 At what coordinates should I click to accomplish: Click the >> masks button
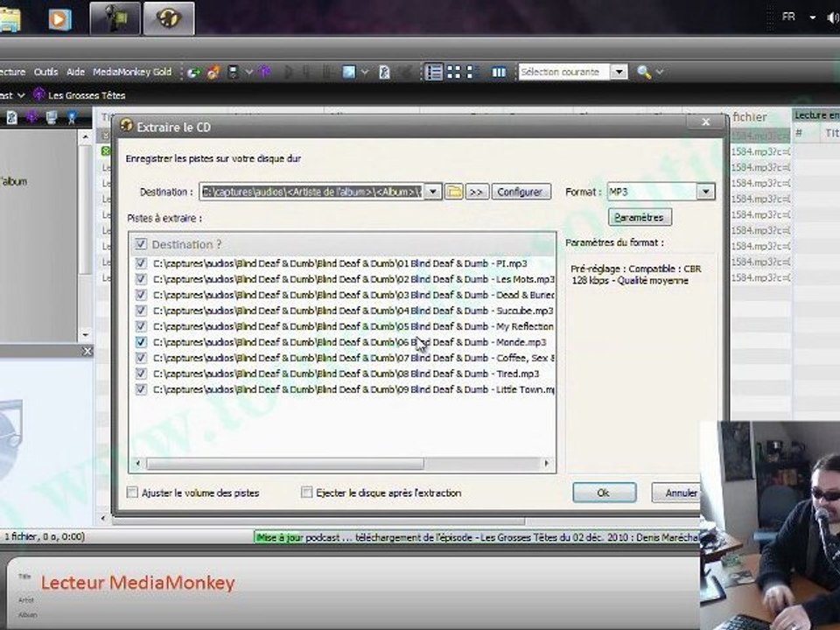click(x=477, y=192)
